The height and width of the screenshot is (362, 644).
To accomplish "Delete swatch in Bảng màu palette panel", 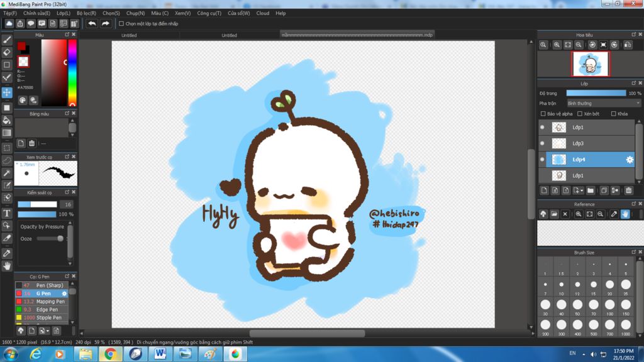I will tap(31, 143).
